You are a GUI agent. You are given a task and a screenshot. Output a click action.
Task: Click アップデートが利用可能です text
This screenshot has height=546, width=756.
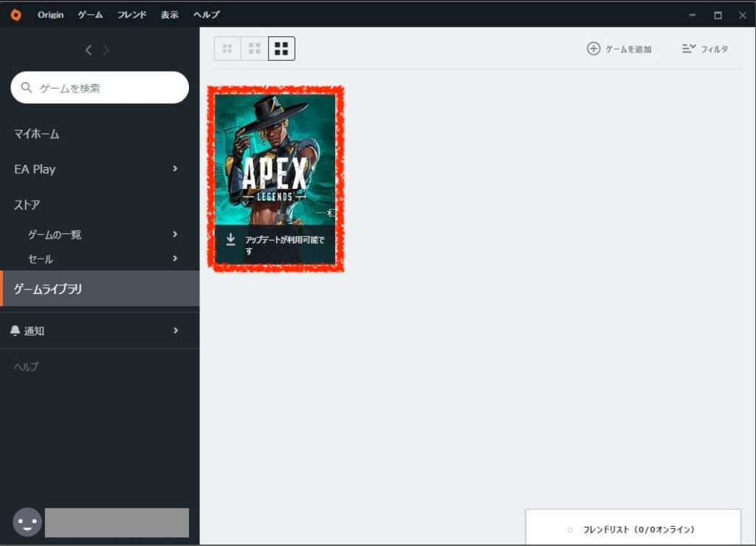(x=284, y=245)
